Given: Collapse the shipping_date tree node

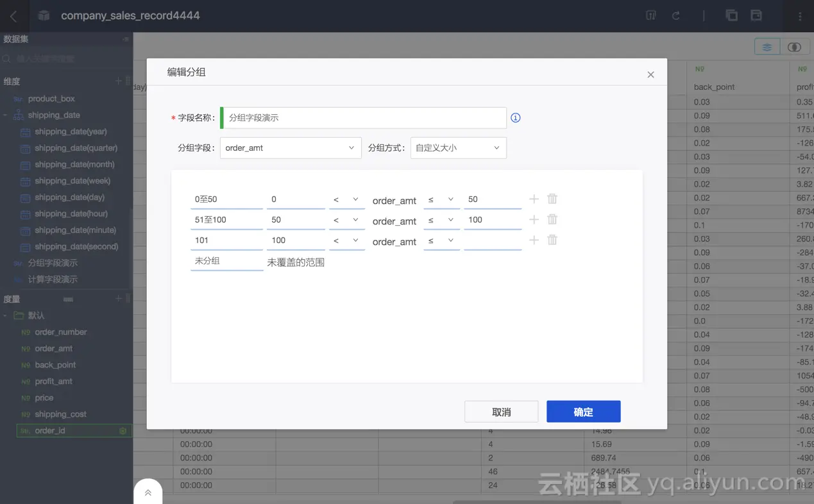Looking at the screenshot, I should click(x=5, y=115).
